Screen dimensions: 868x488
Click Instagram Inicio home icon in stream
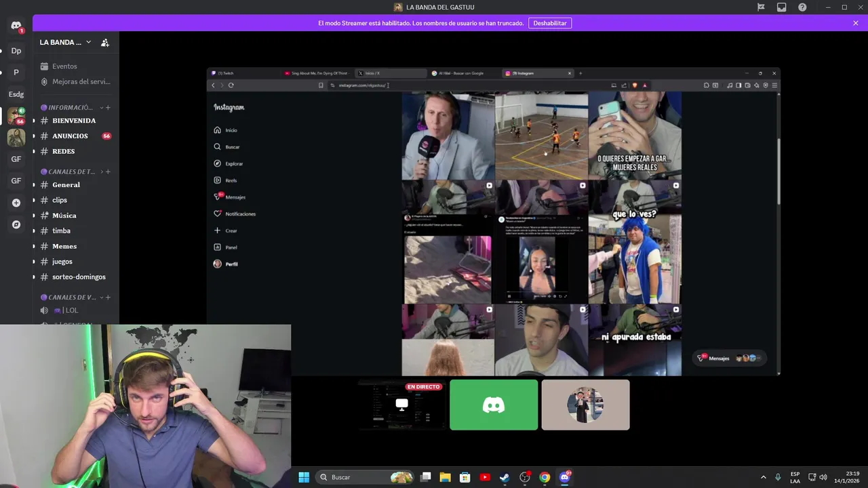217,130
